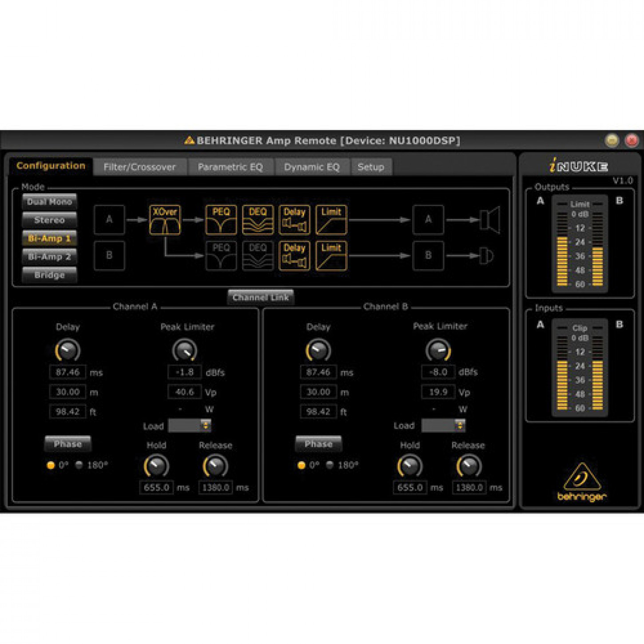Click the XOver crossover block icon
The image size is (644, 644).
pos(165,220)
